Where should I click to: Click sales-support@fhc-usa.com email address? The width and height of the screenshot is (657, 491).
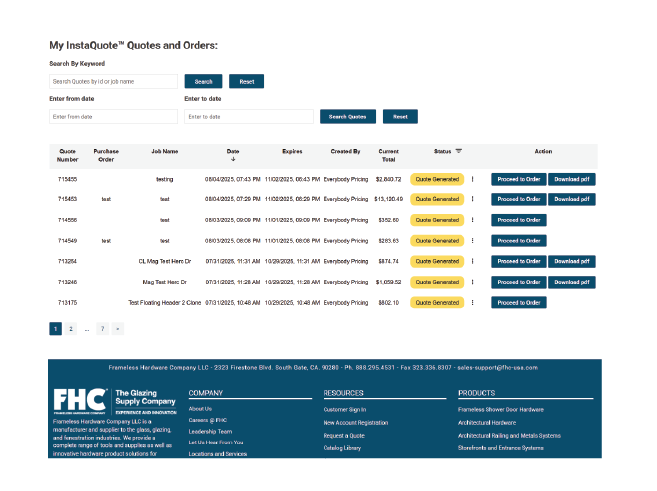point(497,367)
